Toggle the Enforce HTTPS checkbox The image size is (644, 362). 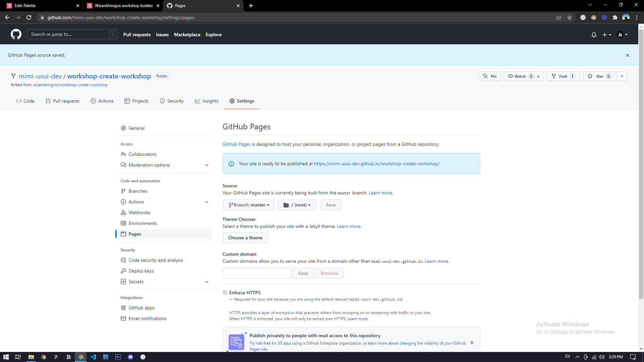pos(225,293)
